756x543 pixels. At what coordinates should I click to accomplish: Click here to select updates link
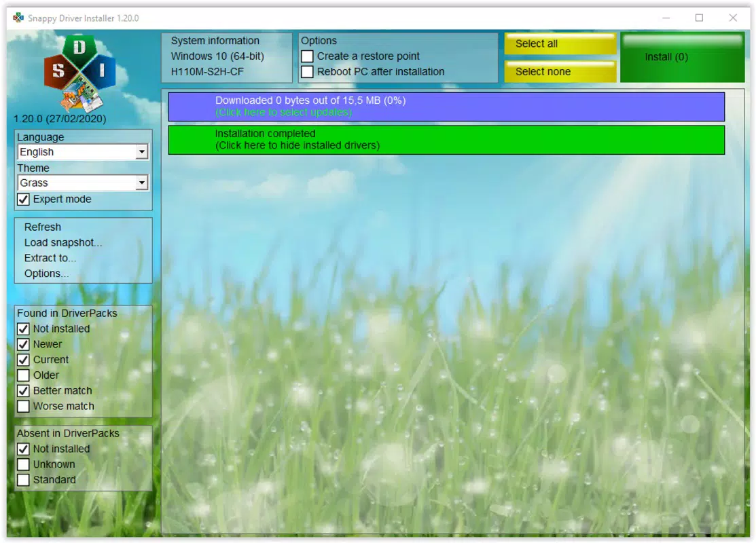coord(283,112)
